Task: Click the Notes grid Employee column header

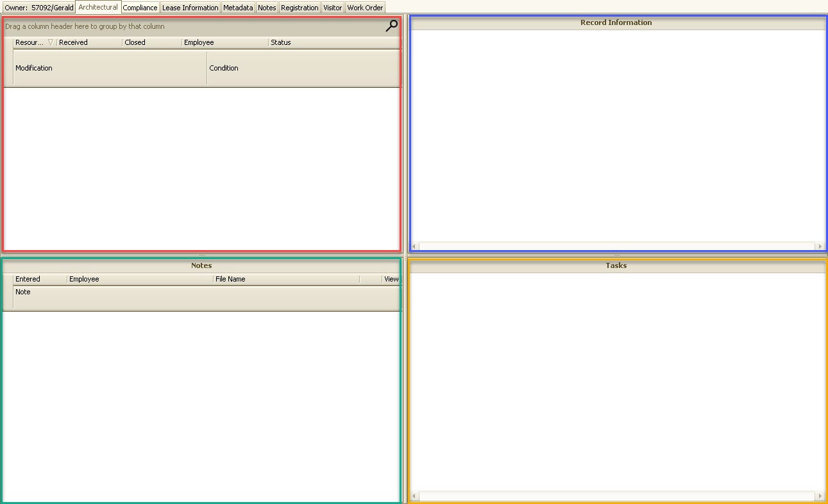Action: tap(140, 279)
